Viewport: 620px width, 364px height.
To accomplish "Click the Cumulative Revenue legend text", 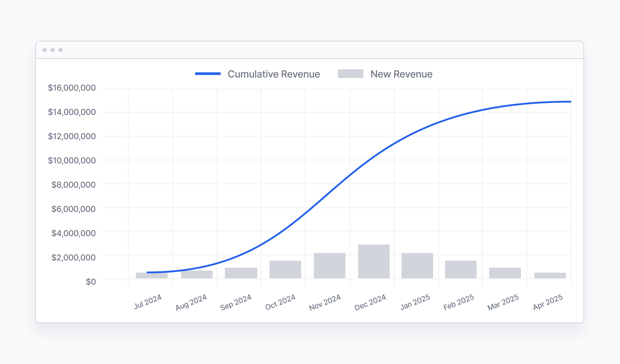I will click(274, 74).
